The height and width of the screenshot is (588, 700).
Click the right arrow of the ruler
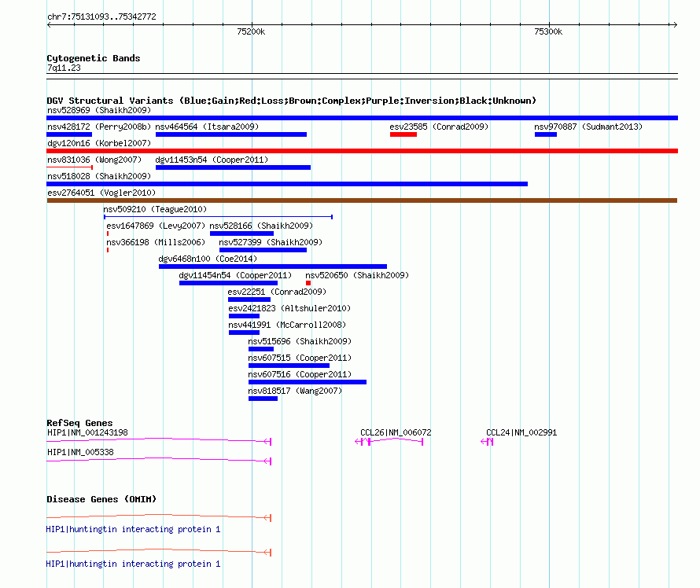(675, 25)
